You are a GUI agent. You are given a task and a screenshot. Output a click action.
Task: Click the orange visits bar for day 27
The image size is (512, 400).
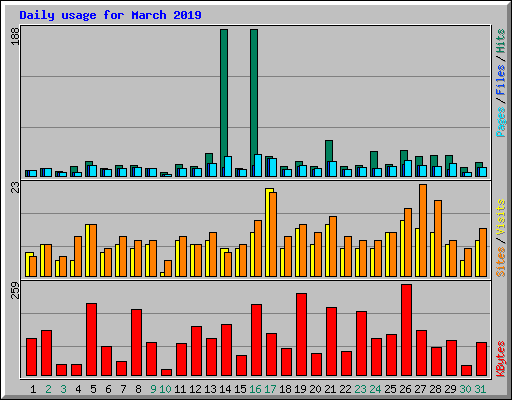point(423,230)
